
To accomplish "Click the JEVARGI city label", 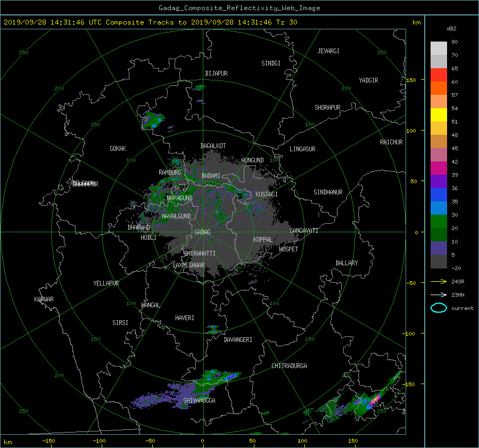I will [x=328, y=51].
